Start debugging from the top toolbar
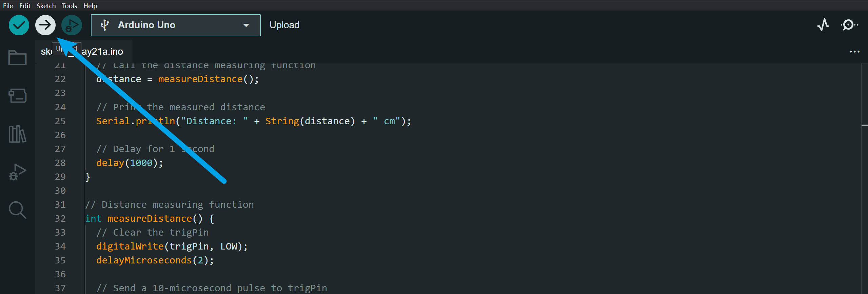 (x=72, y=25)
